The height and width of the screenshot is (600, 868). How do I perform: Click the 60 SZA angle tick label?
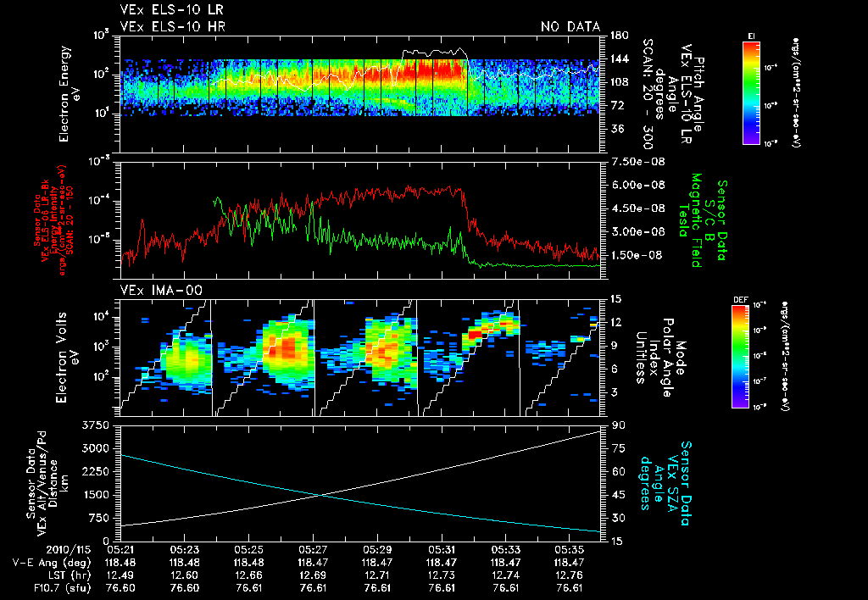tap(618, 471)
